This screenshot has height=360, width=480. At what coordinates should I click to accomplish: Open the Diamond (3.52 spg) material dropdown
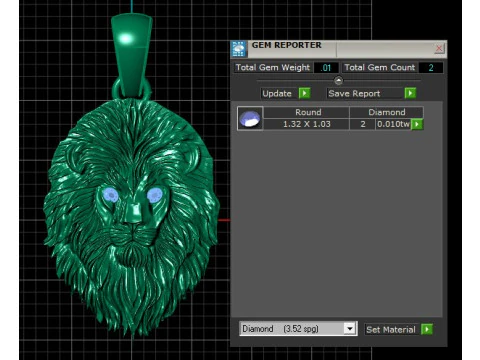tap(349, 329)
